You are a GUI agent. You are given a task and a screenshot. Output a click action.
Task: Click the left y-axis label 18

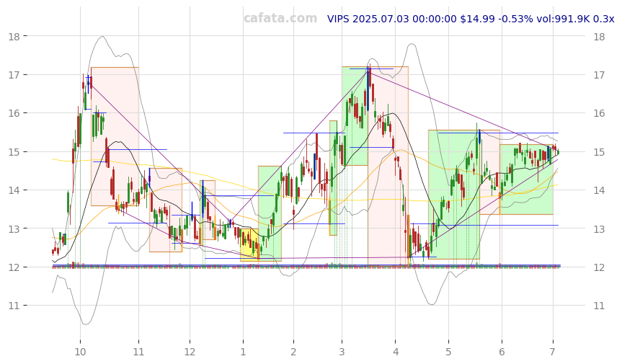click(14, 37)
